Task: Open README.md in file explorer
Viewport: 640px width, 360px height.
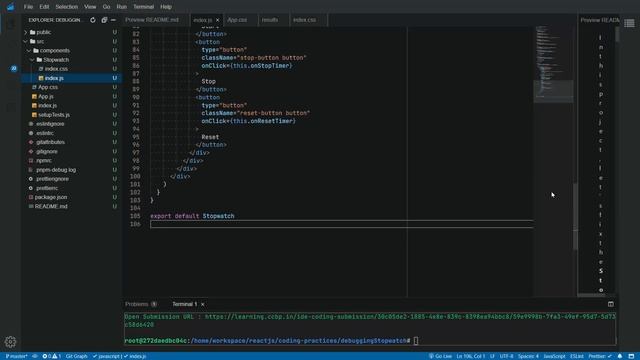Action: point(51,207)
